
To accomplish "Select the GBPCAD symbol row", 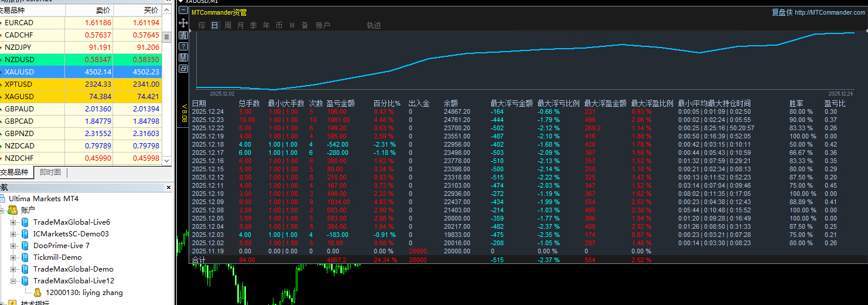I will 81,121.
